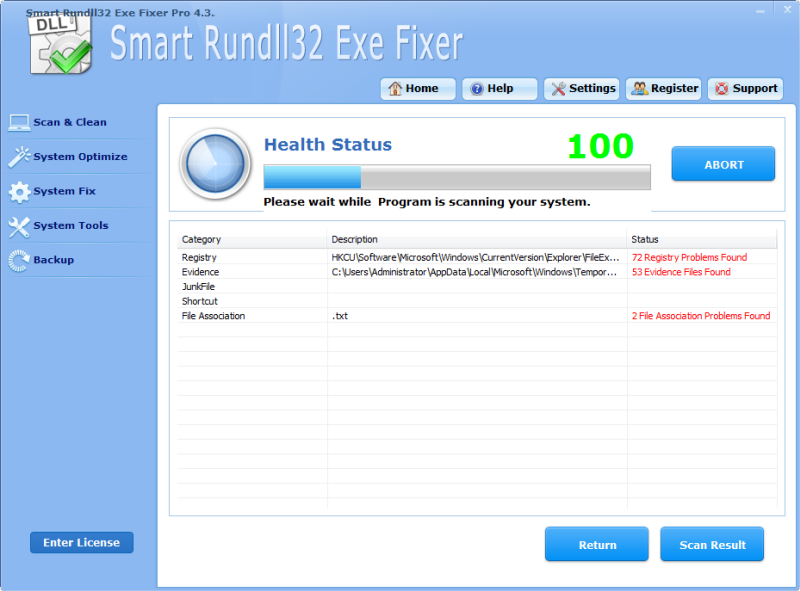Go to the Home page
Viewport: 800px width, 591px height.
click(x=418, y=89)
